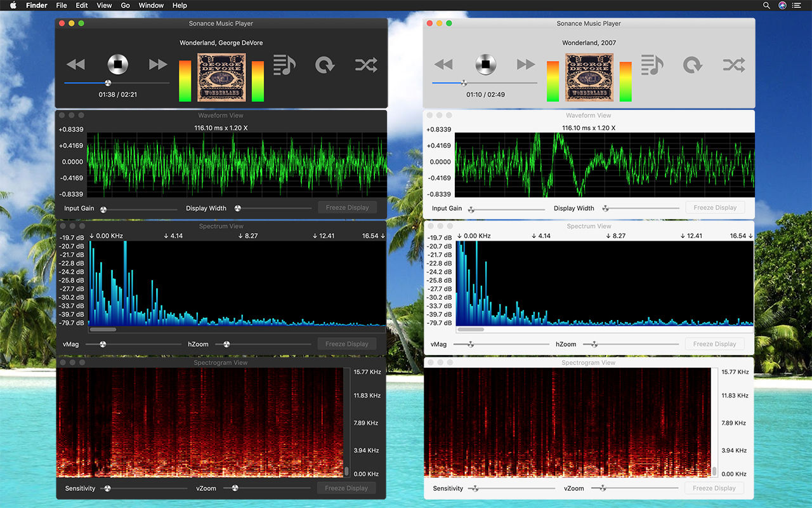Fast forward in light Sonance Music Player

526,64
